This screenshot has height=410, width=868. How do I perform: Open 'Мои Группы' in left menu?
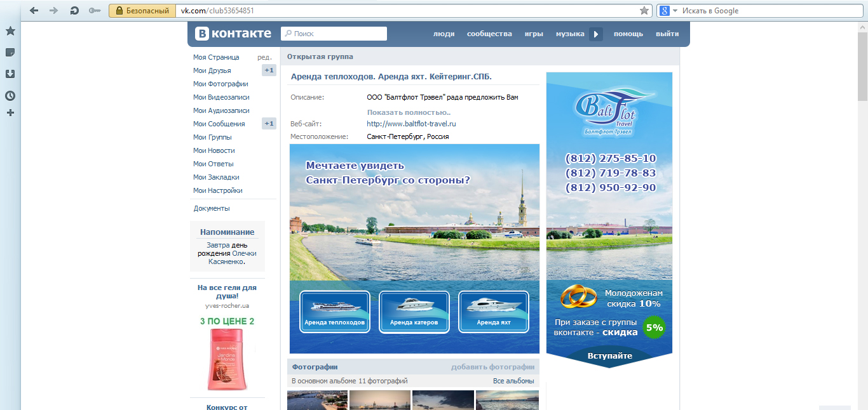tap(212, 137)
